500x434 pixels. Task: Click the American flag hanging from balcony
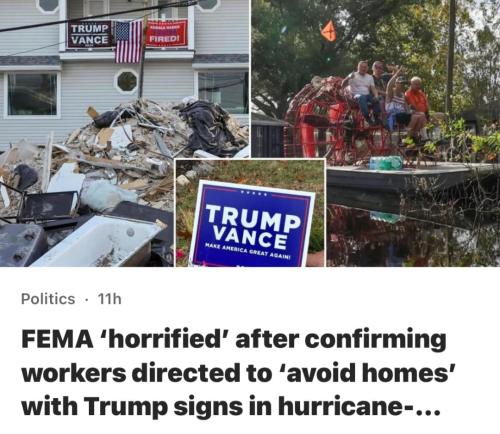(128, 42)
